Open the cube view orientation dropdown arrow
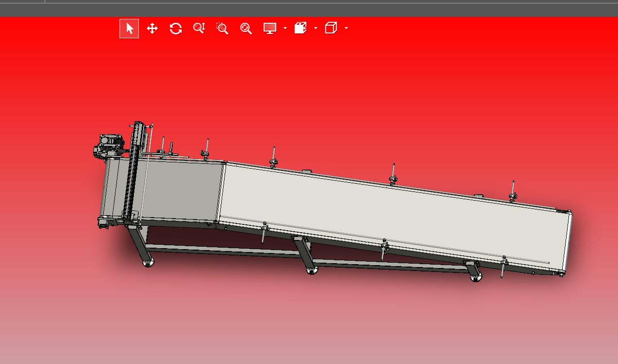 tap(346, 29)
